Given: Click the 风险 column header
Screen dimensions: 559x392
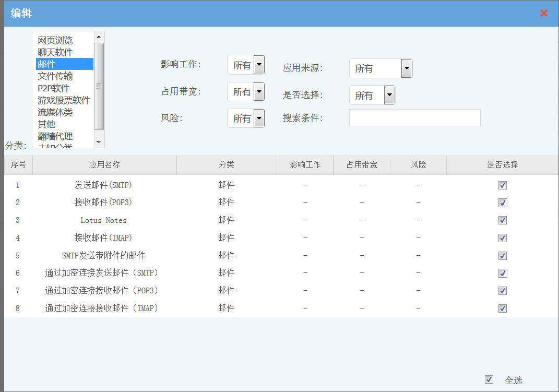Looking at the screenshot, I should [418, 165].
